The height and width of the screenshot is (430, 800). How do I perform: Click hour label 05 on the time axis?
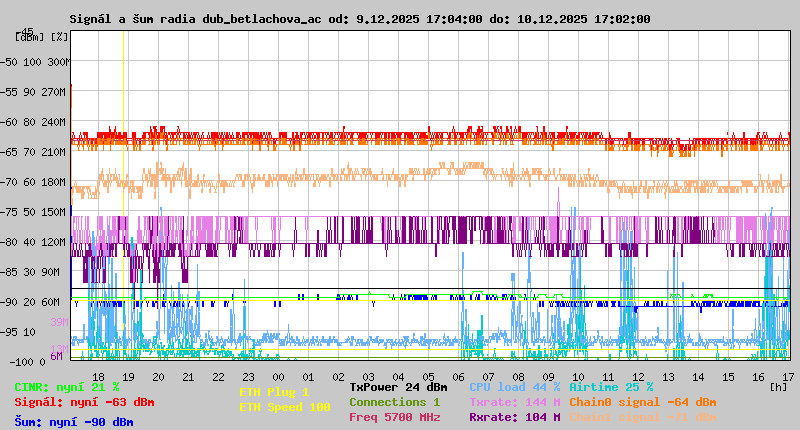tap(429, 377)
